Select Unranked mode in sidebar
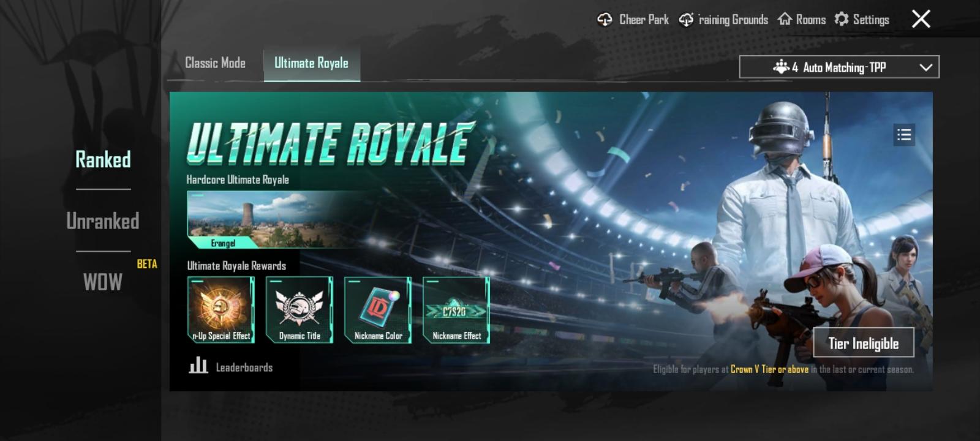Screen dimensions: 980x441 tap(103, 221)
